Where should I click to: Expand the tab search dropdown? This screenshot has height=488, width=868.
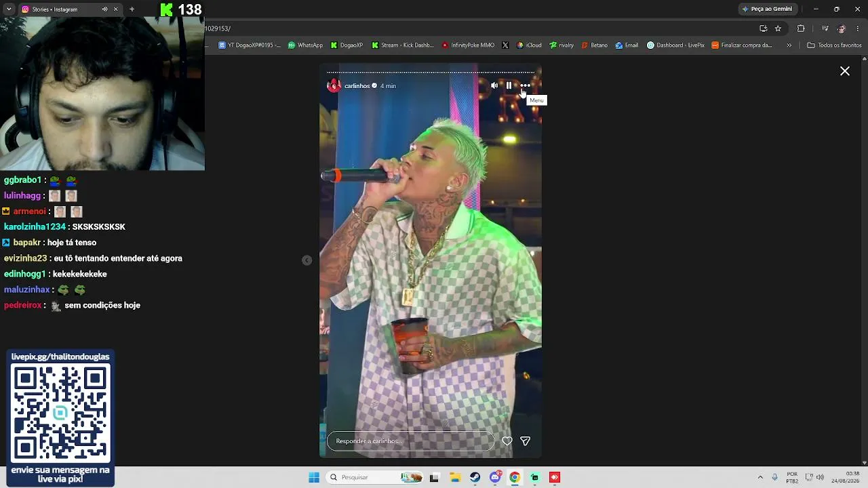pos(9,9)
